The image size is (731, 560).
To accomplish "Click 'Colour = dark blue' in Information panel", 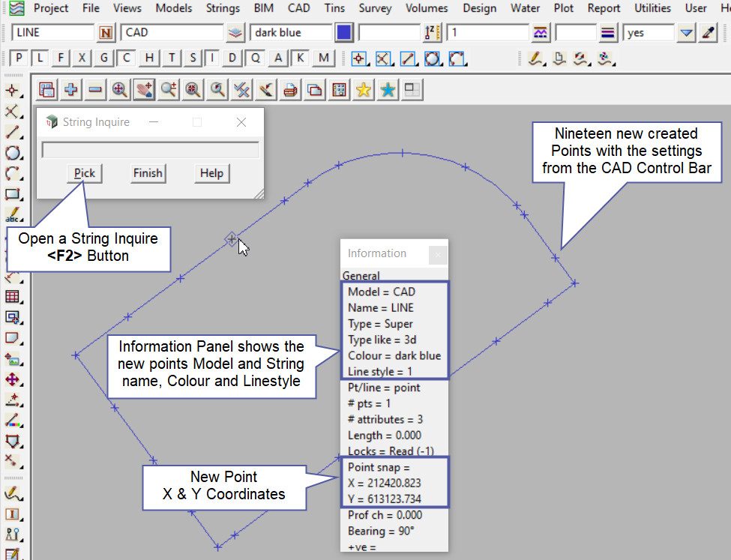I will click(x=394, y=356).
